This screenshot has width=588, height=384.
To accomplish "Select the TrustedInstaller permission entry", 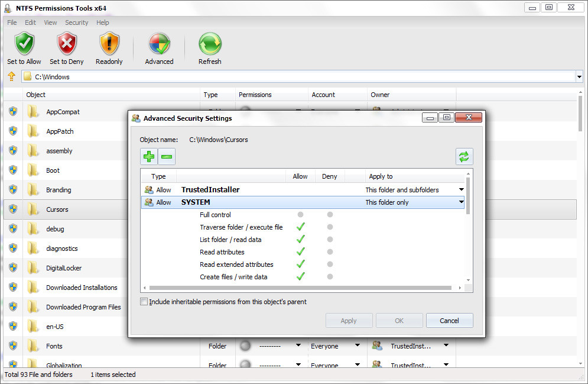I will [x=303, y=189].
